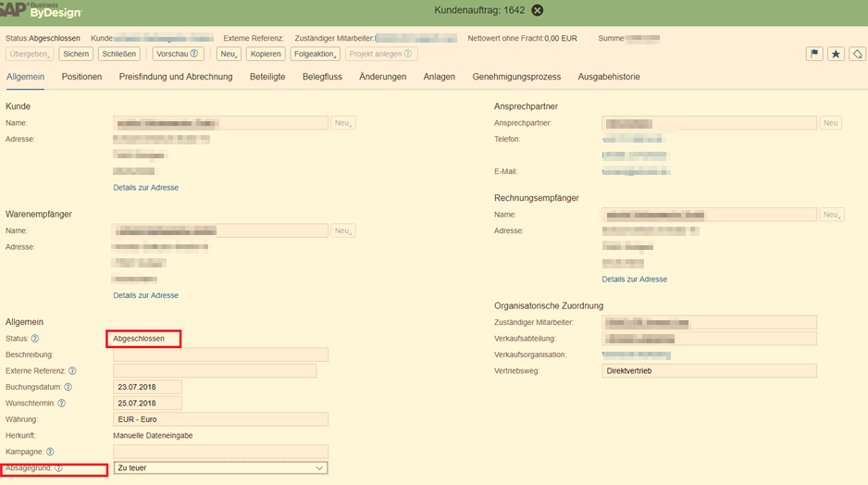The image size is (868, 485).
Task: Open Preisfindung und Abrechnung tab
Action: click(176, 77)
